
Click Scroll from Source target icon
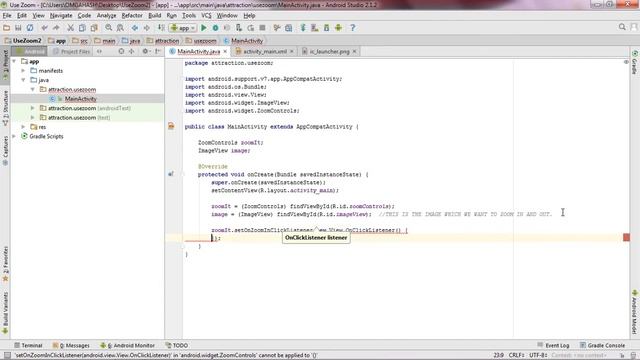121,51
